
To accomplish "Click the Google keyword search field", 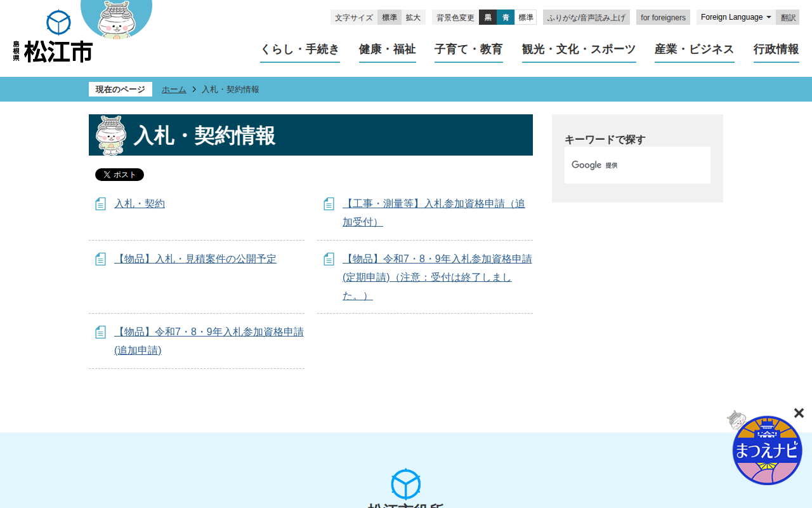I will point(638,165).
